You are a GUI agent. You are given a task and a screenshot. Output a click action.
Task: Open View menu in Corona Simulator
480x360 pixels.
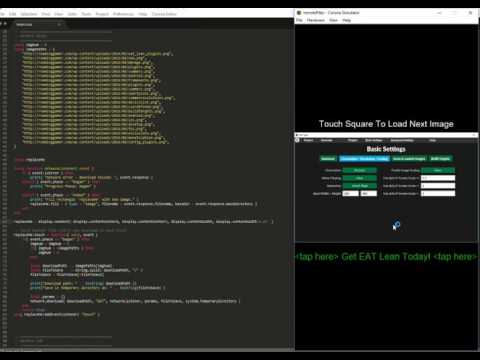[333, 20]
